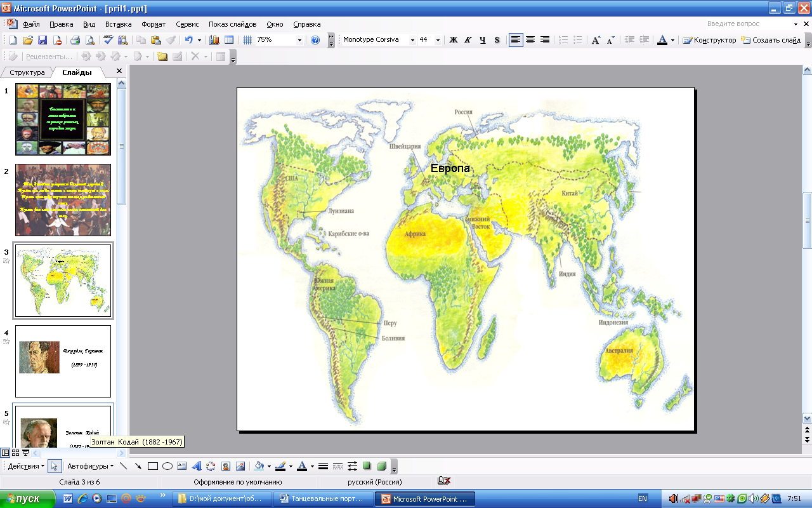812x508 pixels.
Task: Pick the Select Objects arrow tool
Action: click(x=55, y=466)
